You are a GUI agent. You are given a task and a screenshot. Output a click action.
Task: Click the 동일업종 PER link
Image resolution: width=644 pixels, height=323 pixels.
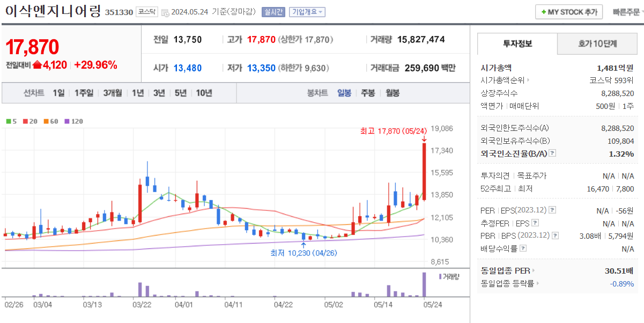point(506,270)
